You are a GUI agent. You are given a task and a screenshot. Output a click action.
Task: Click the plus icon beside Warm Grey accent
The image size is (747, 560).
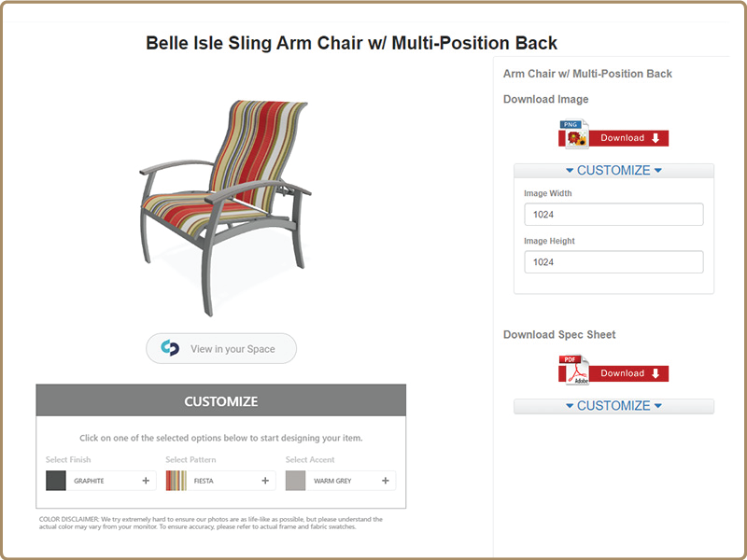386,481
